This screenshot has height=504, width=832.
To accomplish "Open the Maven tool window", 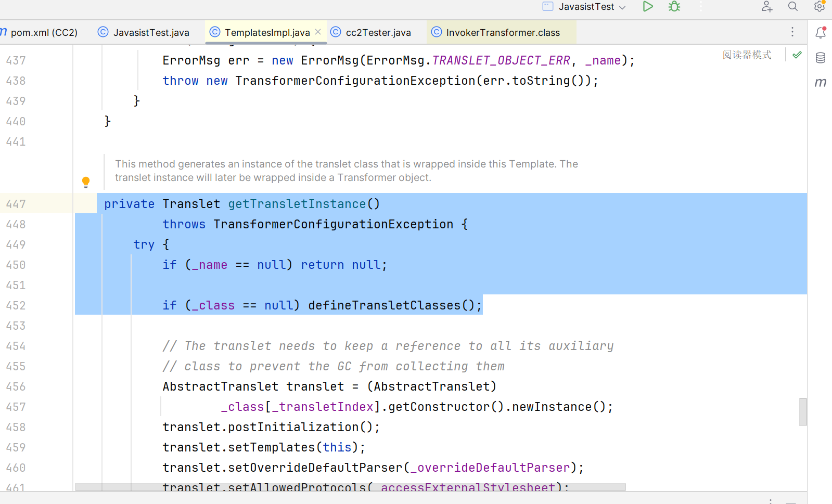I will (821, 82).
